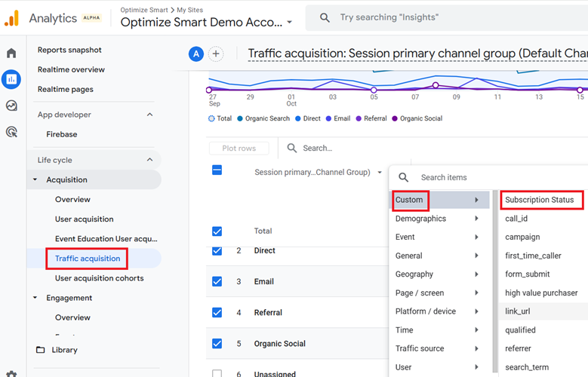
Task: Open the Home icon in the left rail
Action: [11, 54]
